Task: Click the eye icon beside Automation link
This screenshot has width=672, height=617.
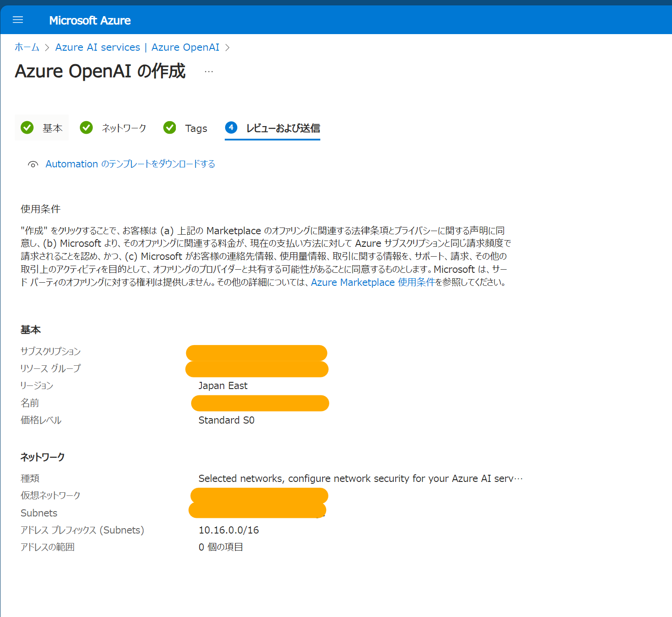Action: (x=33, y=164)
